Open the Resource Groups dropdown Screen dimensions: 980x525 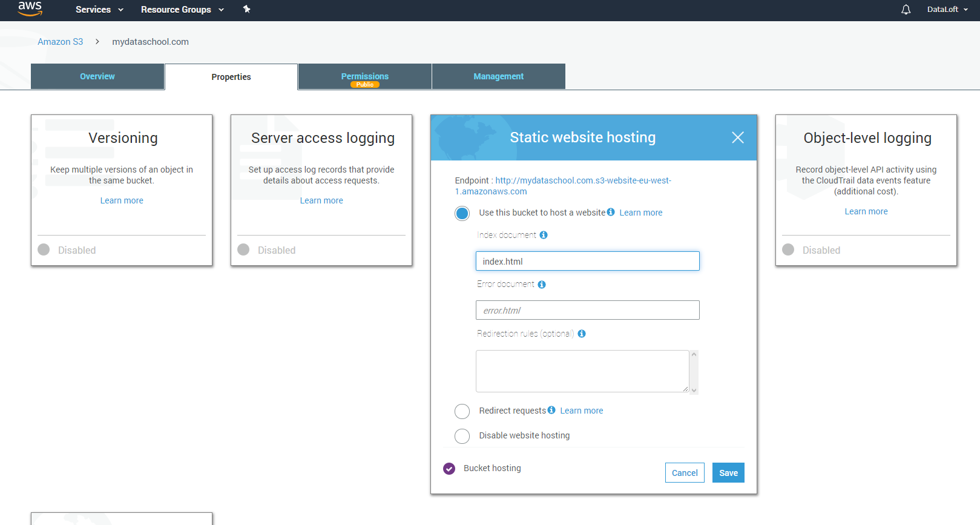pyautogui.click(x=182, y=10)
